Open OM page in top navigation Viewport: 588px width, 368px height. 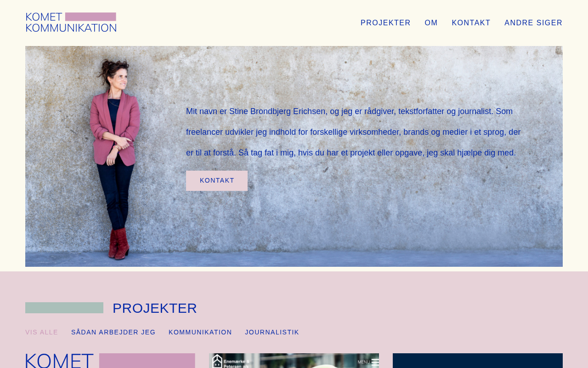[x=431, y=23]
